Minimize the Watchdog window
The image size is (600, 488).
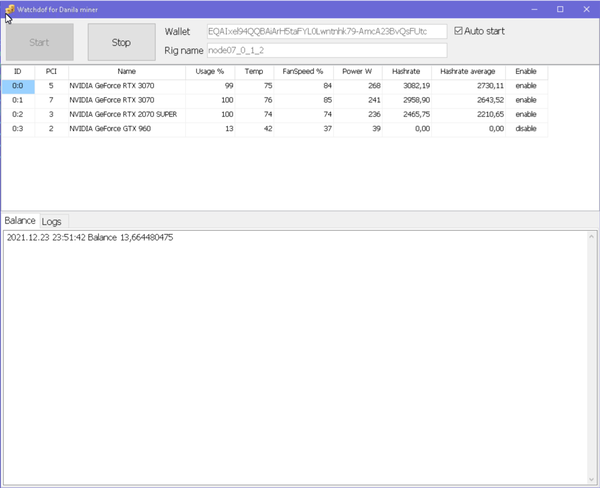530,9
